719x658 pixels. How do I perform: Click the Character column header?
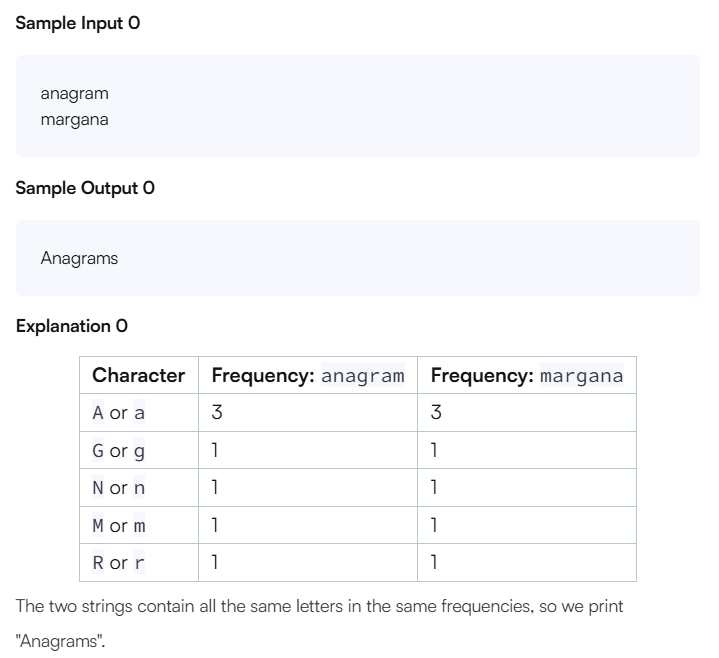coord(139,375)
